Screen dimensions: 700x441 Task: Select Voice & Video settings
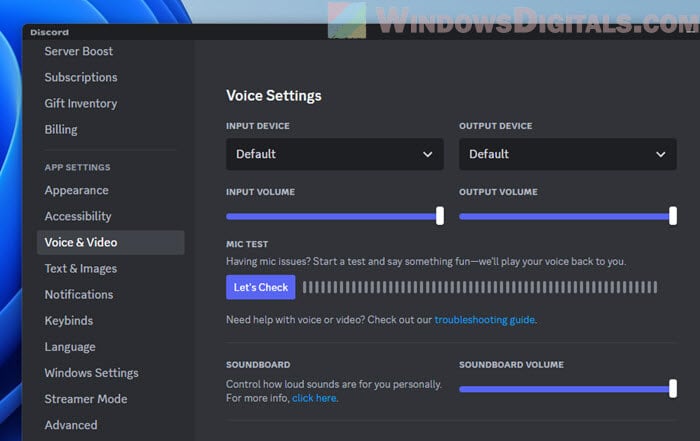pos(110,242)
